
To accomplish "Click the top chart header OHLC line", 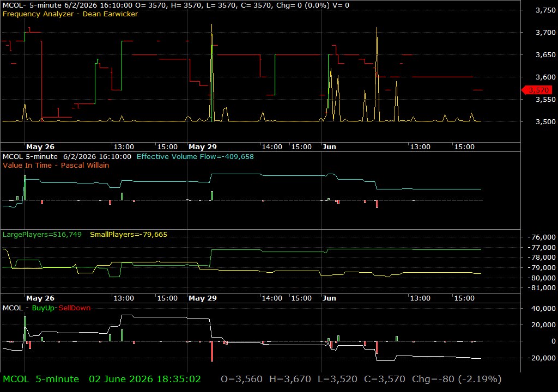I will (176, 5).
